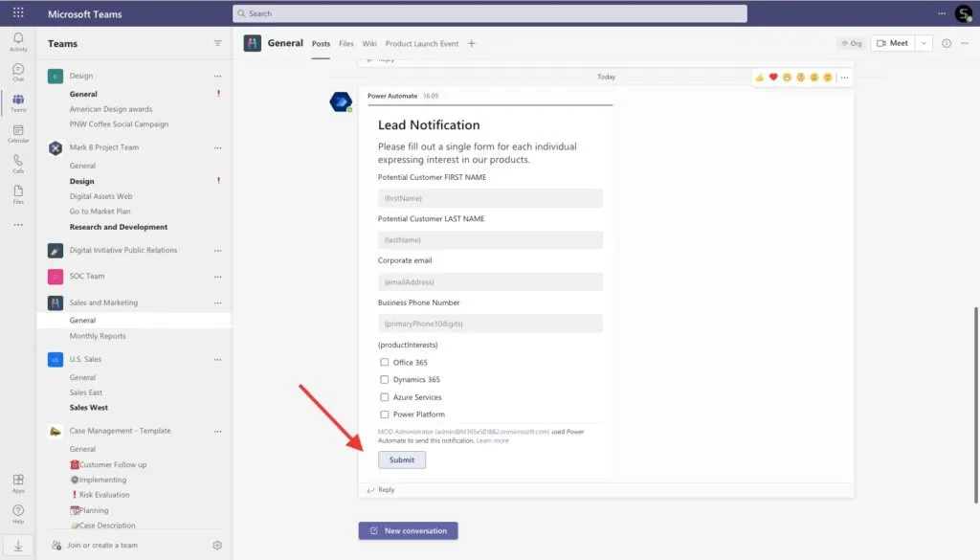Switch to the Wiki tab
The width and height of the screenshot is (980, 560).
[369, 44]
